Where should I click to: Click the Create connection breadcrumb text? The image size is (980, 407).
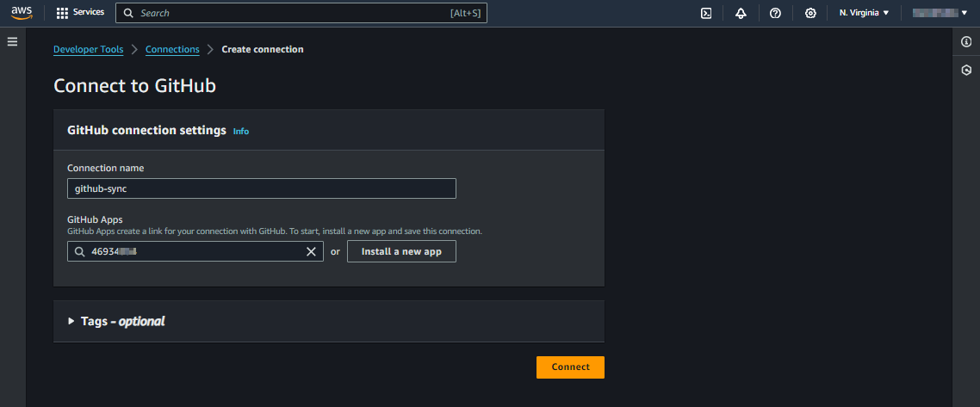(x=263, y=49)
